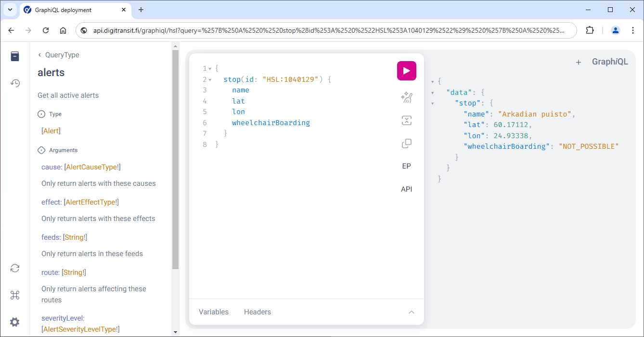Toggle the Documentation Explorer sidebar icon
This screenshot has height=337, width=644.
[15, 56]
